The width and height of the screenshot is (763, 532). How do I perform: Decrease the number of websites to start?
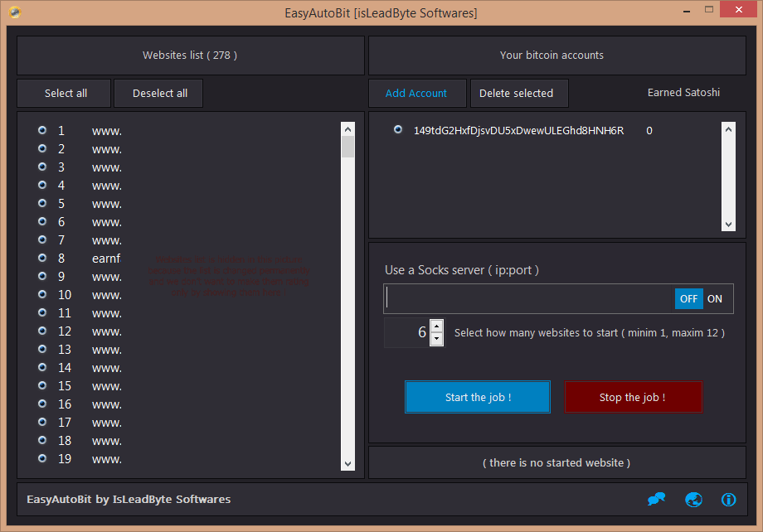point(436,338)
